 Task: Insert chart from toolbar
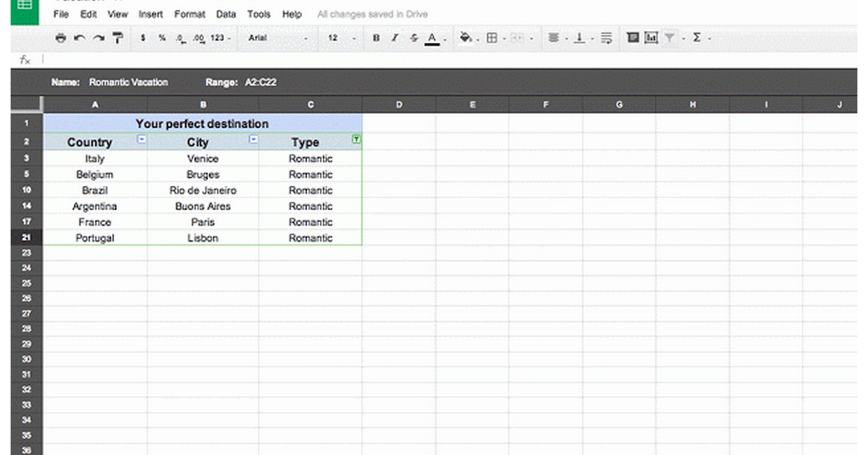[x=652, y=38]
